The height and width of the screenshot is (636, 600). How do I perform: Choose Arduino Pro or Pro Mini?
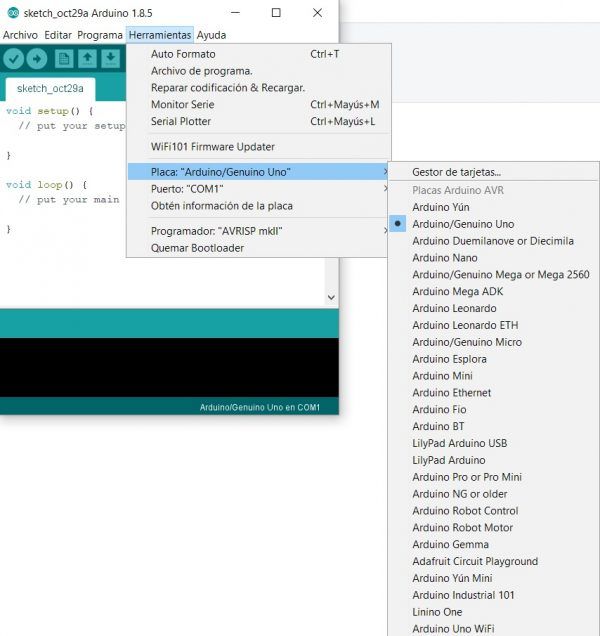point(494,477)
